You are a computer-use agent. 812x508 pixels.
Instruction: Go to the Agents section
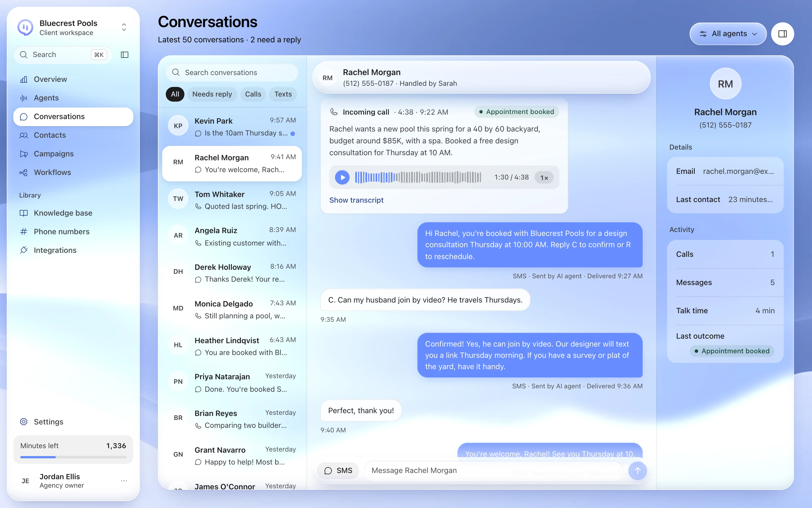point(73,98)
